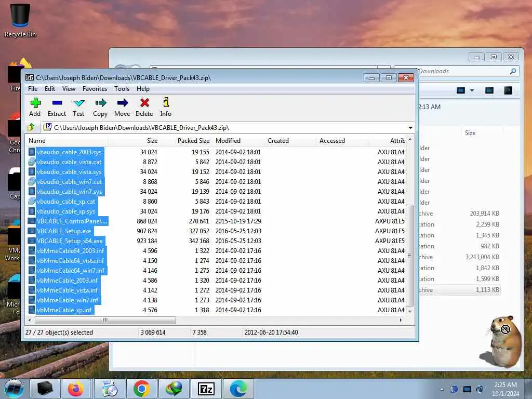Screen dimensions: 532x399
Task: Sort by Modified column header
Action: (x=238, y=140)
